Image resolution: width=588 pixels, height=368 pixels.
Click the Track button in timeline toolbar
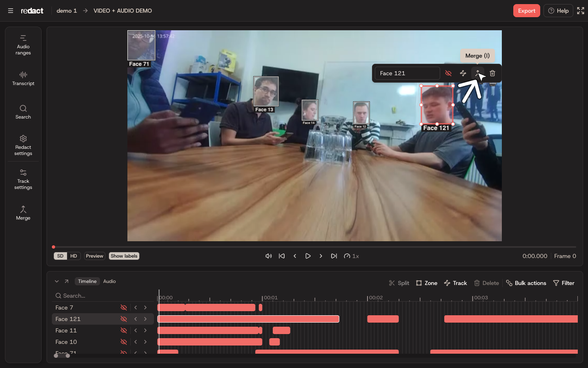[x=455, y=283]
